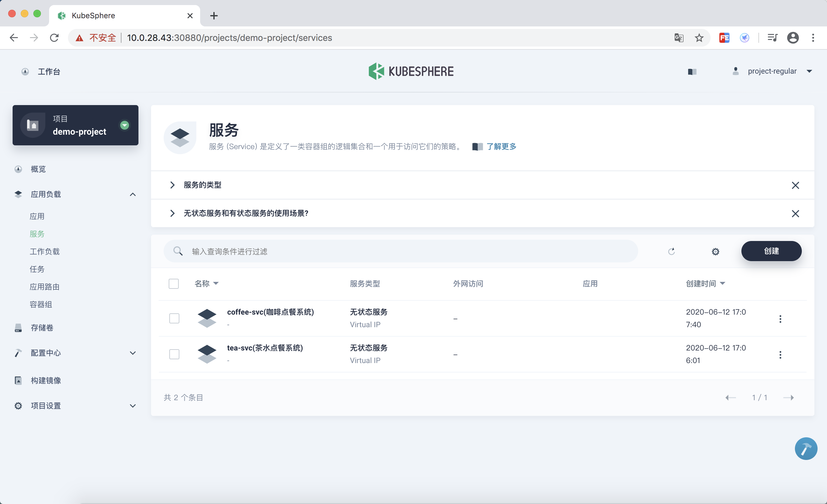Viewport: 827px width, 504px height.
Task: Bookmark the page with the star icon
Action: [699, 38]
